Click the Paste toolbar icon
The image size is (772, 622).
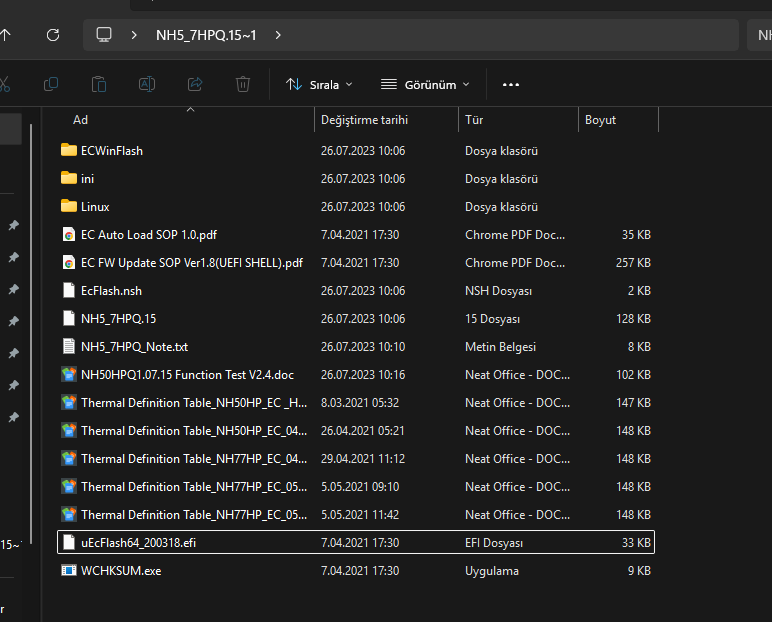pyautogui.click(x=99, y=84)
